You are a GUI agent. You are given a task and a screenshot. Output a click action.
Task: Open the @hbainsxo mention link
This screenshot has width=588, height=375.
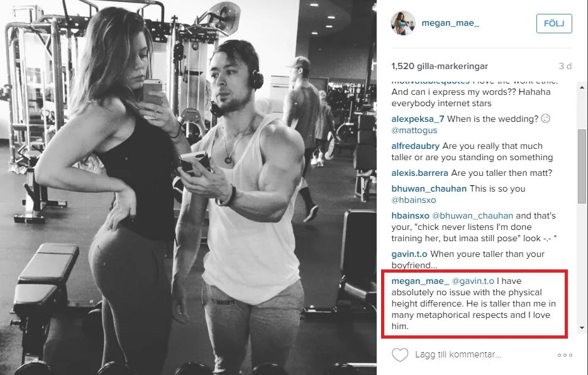(x=414, y=200)
